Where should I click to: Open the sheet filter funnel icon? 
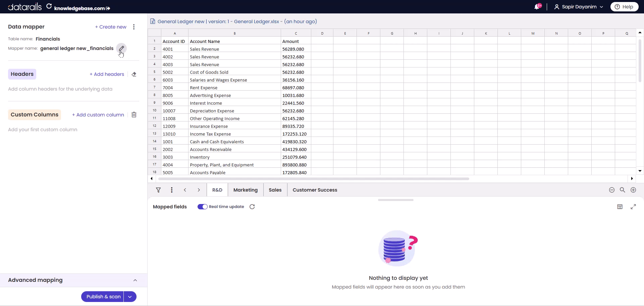pyautogui.click(x=158, y=190)
